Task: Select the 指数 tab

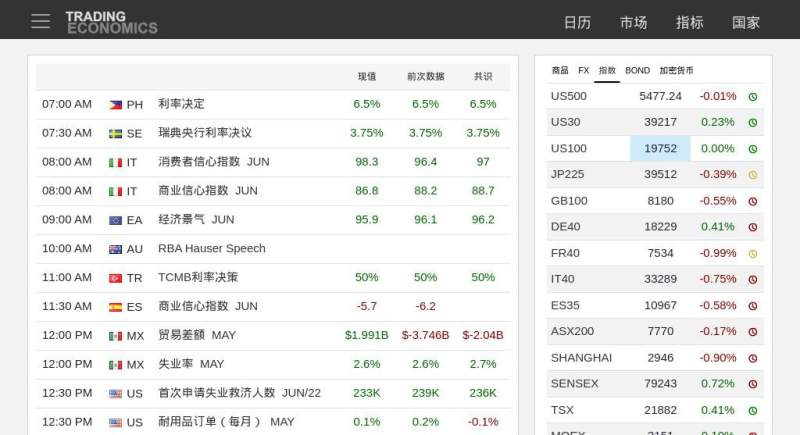Action: (607, 70)
